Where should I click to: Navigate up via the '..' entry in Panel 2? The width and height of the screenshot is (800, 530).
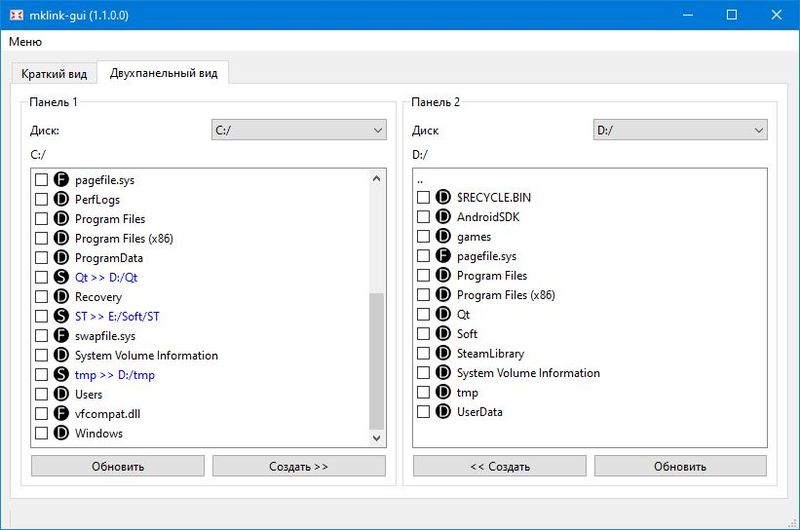(421, 179)
